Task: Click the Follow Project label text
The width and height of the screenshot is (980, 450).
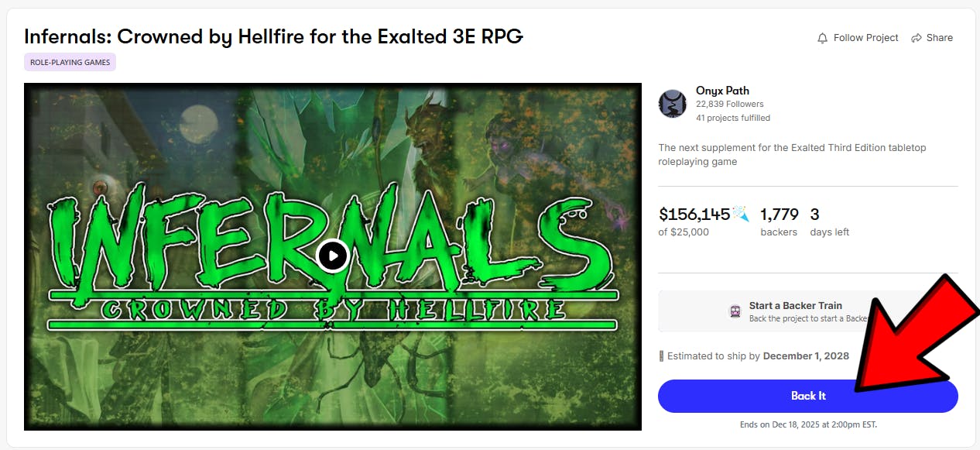Action: click(x=865, y=38)
